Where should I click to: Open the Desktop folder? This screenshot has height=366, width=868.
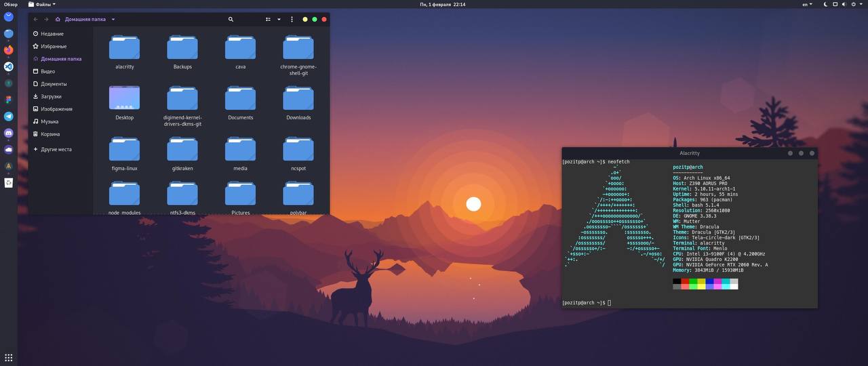pyautogui.click(x=125, y=103)
